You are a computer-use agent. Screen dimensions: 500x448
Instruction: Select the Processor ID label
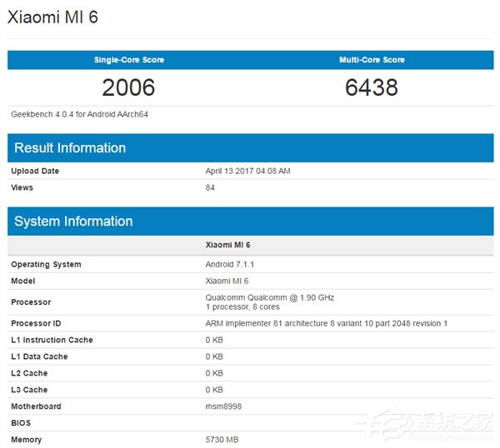36,323
